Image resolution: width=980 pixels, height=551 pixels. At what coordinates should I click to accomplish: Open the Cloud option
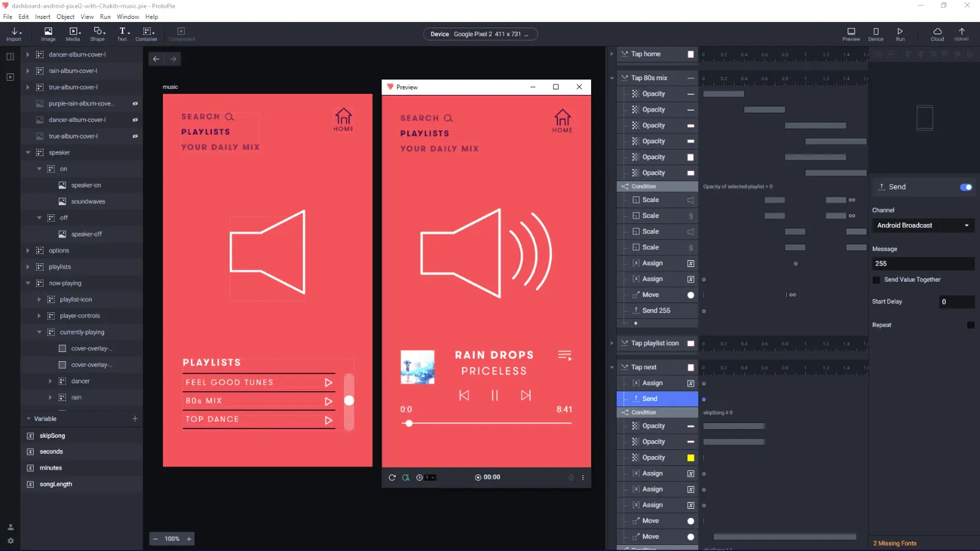(937, 34)
